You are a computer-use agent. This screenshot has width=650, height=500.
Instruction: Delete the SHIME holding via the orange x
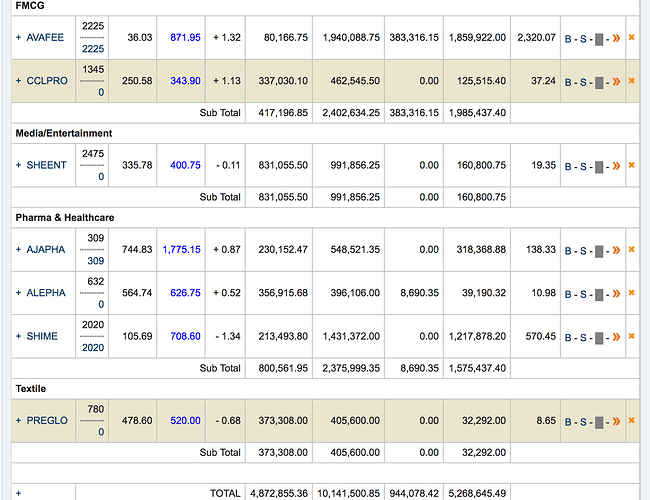[631, 336]
